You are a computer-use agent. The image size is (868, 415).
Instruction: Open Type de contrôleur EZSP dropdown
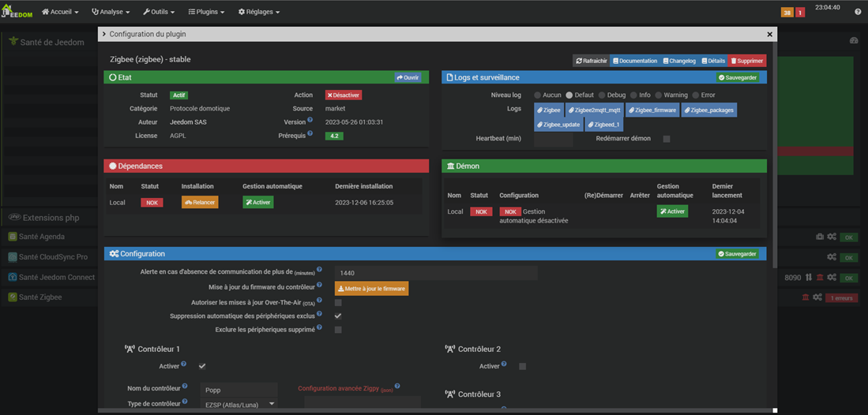[239, 405]
